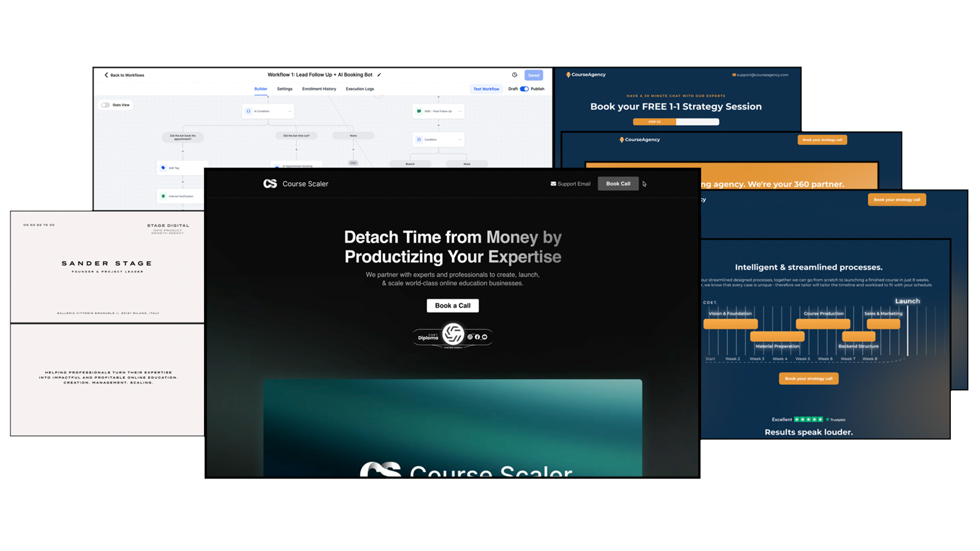Open the Execution Logs tab
Image resolution: width=980 pixels, height=551 pixels.
(360, 89)
